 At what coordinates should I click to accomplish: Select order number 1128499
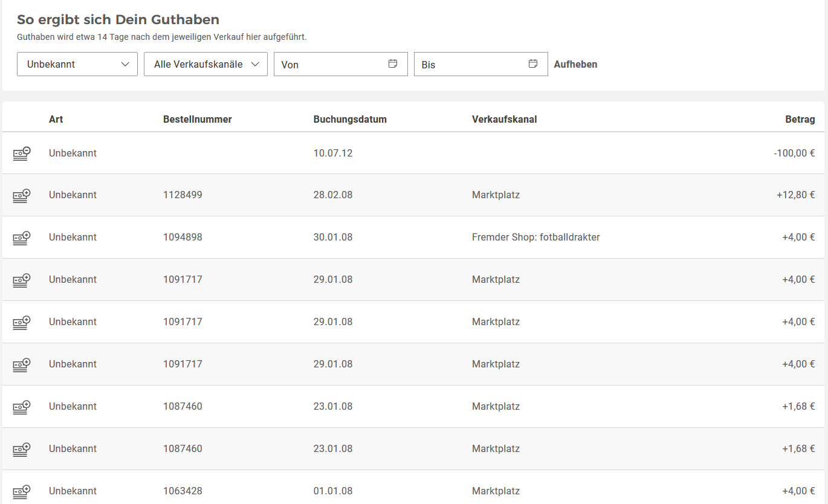(183, 195)
